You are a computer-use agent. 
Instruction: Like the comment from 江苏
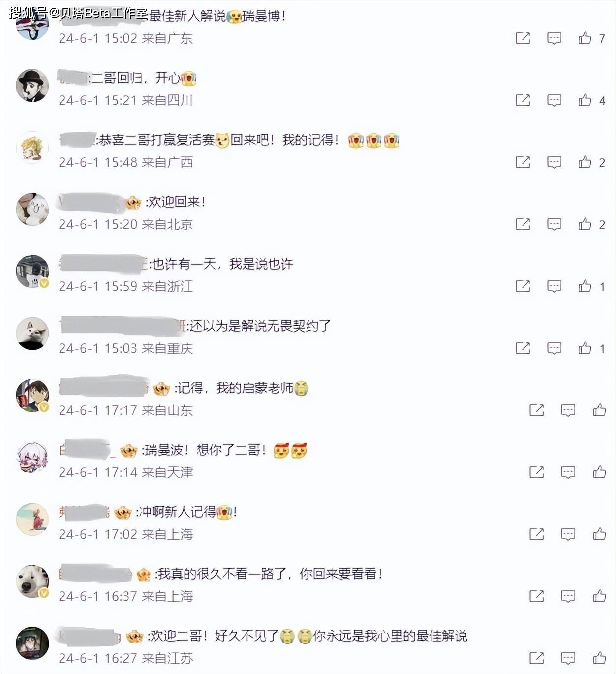(599, 658)
